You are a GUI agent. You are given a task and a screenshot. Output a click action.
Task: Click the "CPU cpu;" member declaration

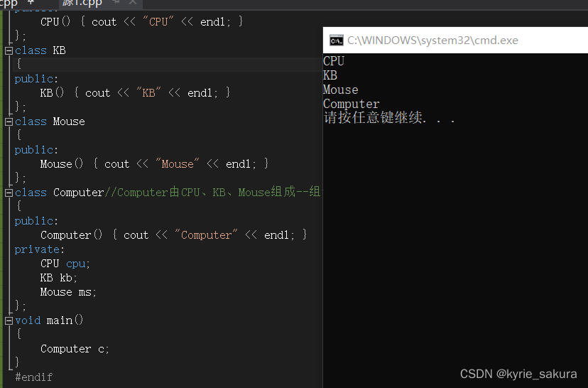65,264
